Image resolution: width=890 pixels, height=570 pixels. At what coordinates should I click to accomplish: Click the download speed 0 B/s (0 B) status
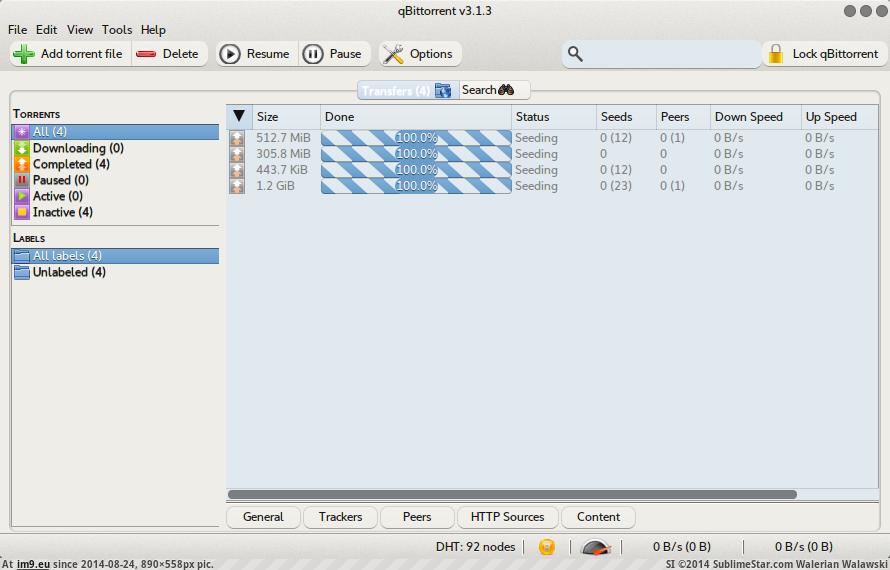click(x=682, y=547)
